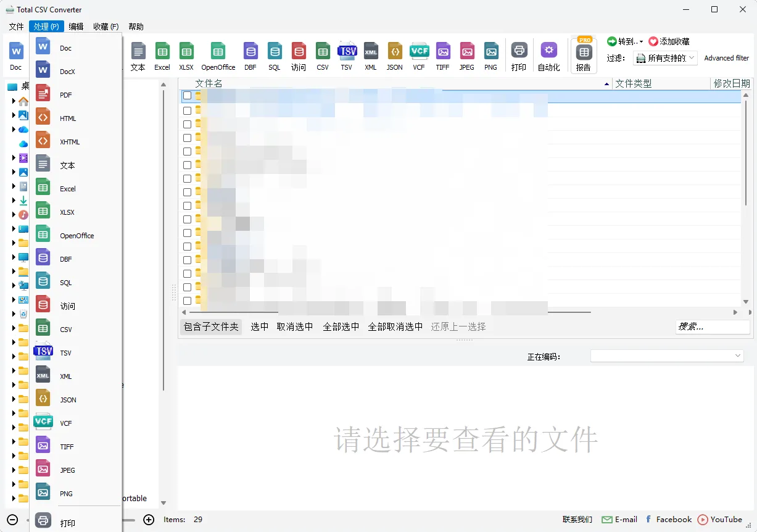Click the TSV toolbar icon
The width and height of the screenshot is (757, 532).
[347, 51]
